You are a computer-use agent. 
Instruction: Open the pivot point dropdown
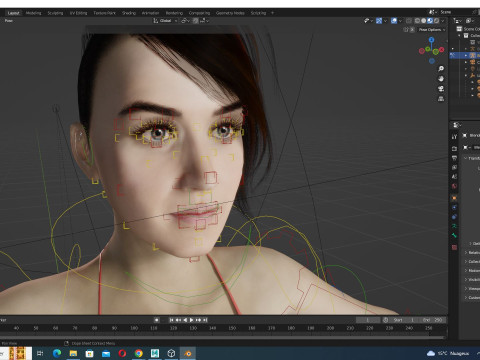click(x=185, y=21)
